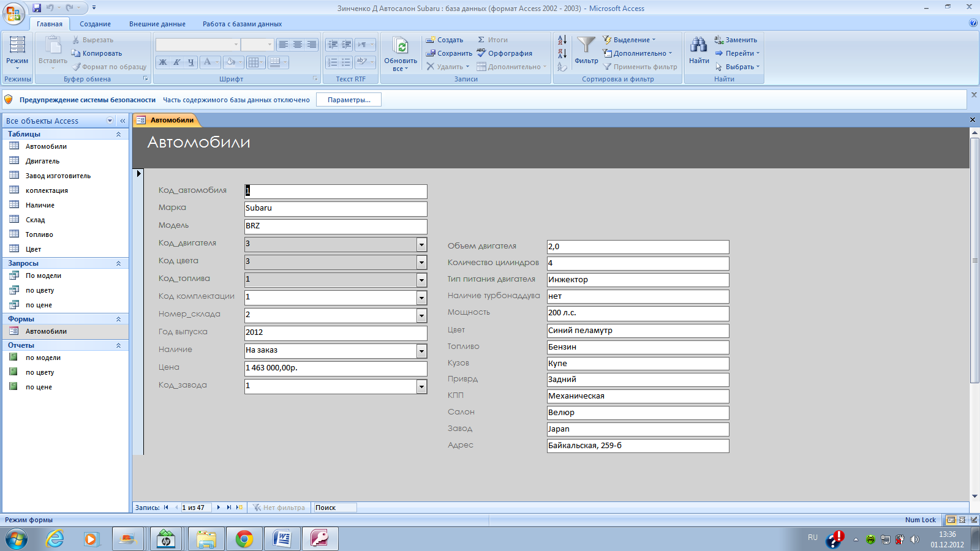Viewport: 980px width, 551px height.
Task: Click the Параметры... security button
Action: point(349,100)
